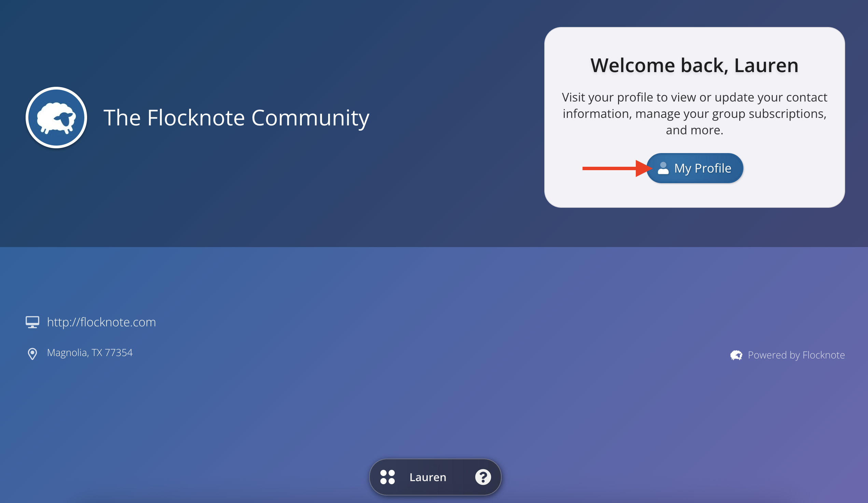Click the person icon inside My Profile
Viewport: 868px width, 503px height.
(x=663, y=168)
